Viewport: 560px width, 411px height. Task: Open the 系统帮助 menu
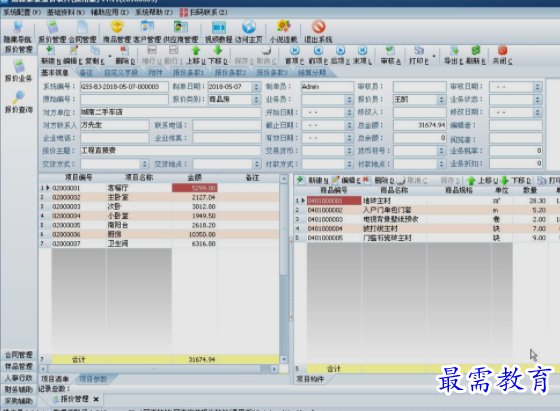click(154, 12)
